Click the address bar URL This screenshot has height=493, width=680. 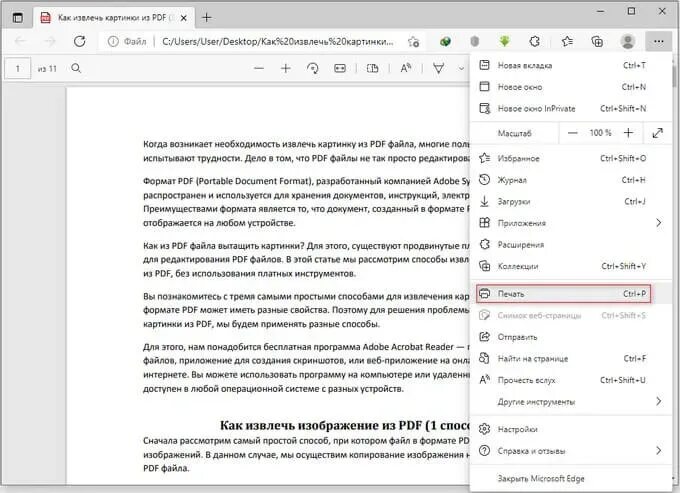coord(278,42)
